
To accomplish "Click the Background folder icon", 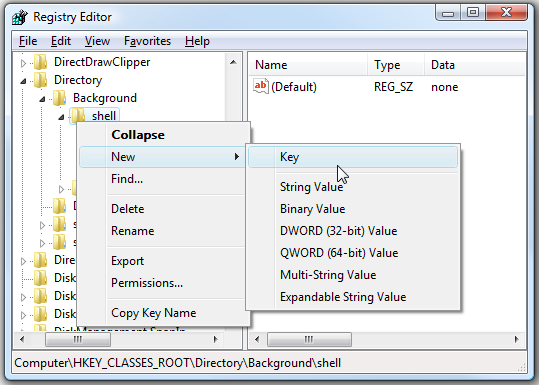I will [x=59, y=98].
